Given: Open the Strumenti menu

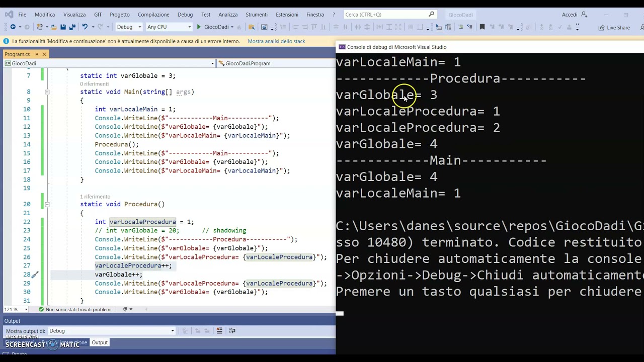Looking at the screenshot, I should [257, 15].
